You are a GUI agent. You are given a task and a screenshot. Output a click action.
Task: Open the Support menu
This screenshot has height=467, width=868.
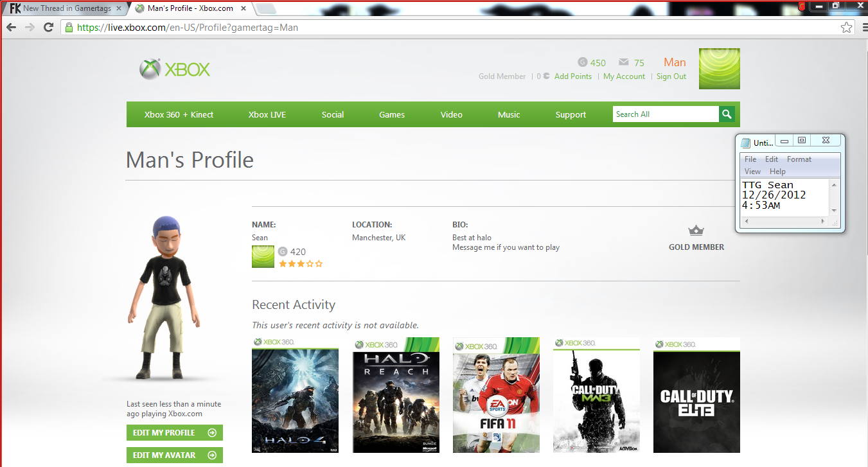pos(571,114)
